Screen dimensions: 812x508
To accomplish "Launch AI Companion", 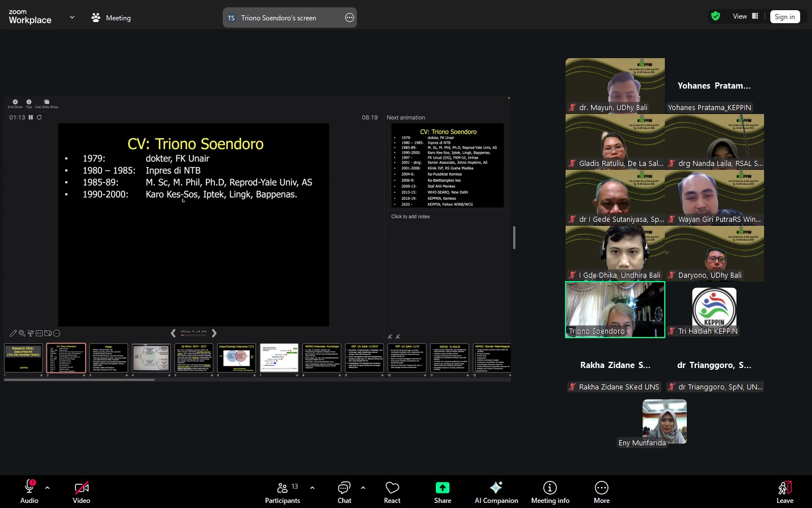I will [496, 491].
